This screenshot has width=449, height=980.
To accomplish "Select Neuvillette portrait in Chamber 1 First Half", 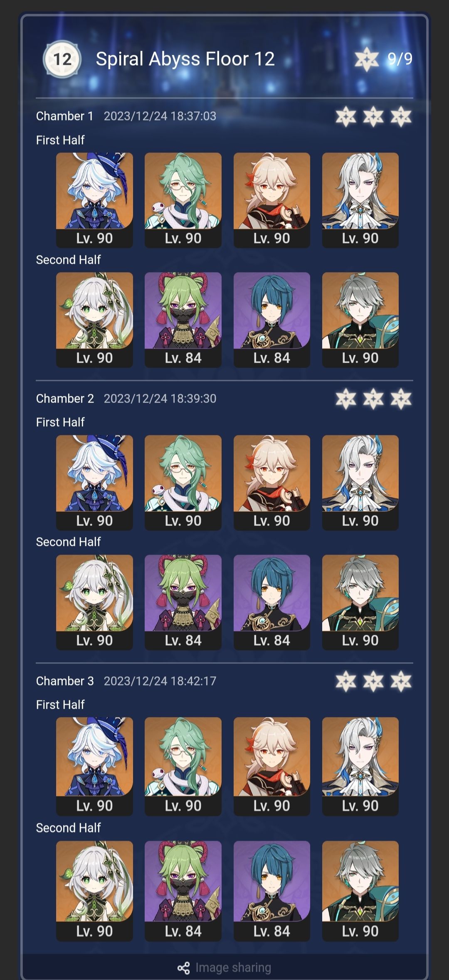I will tap(360, 200).
